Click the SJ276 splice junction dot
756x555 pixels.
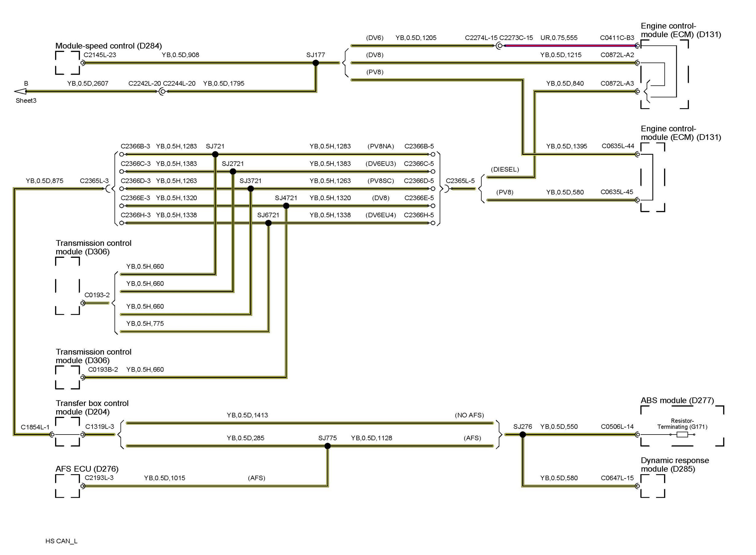click(522, 435)
